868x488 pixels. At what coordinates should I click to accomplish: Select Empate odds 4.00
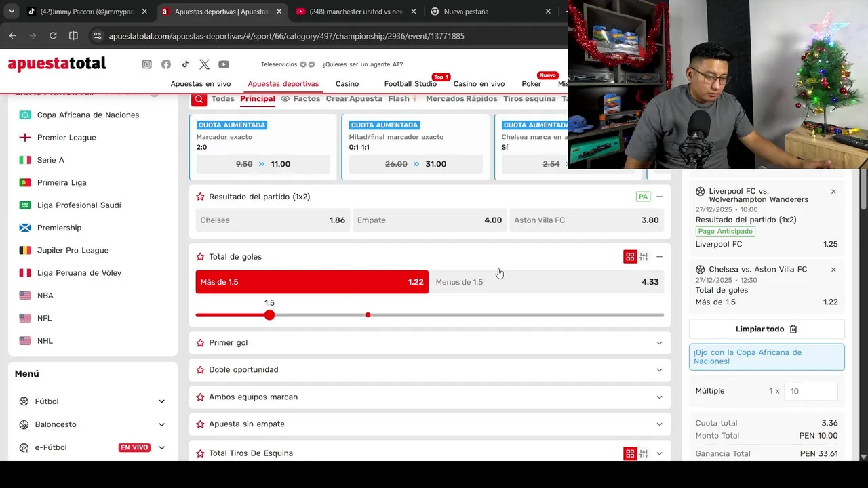coord(429,220)
